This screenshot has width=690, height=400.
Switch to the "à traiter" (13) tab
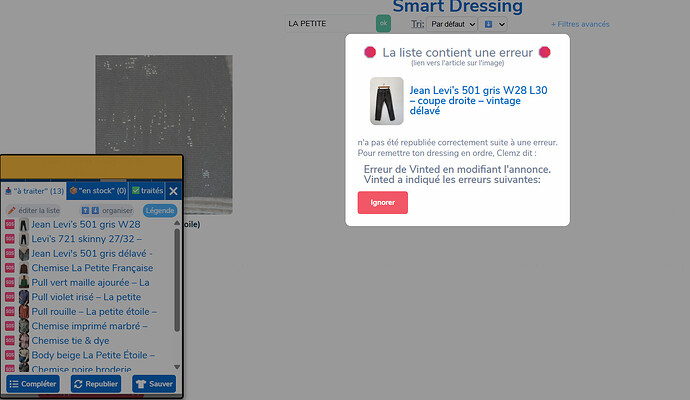pyautogui.click(x=34, y=191)
